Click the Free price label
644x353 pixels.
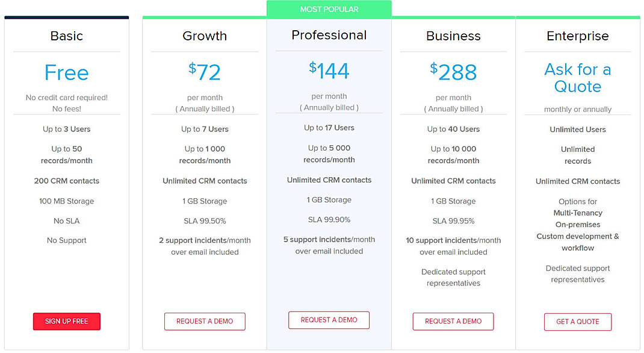(66, 72)
